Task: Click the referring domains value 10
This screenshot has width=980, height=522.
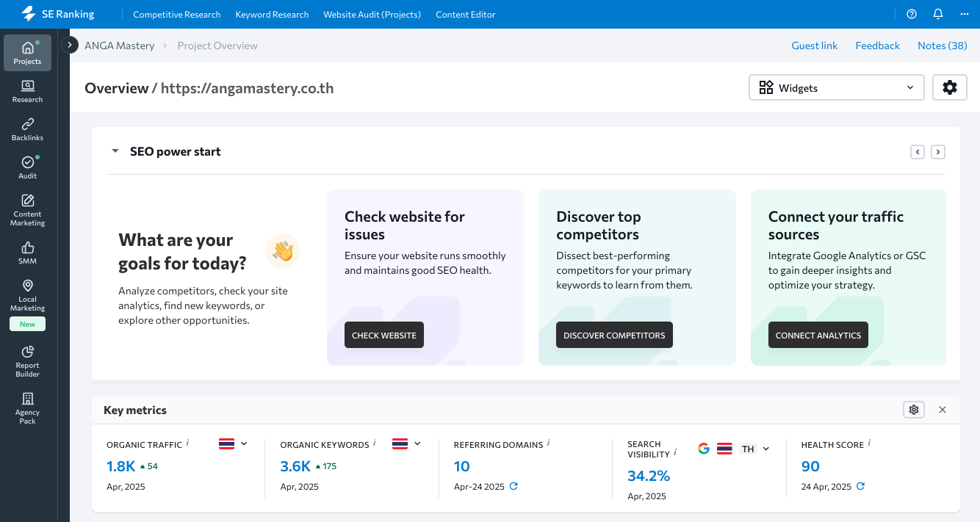Action: pos(462,466)
